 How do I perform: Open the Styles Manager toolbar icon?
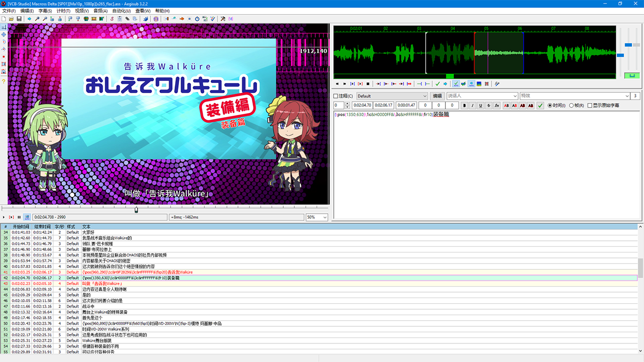pos(112,19)
